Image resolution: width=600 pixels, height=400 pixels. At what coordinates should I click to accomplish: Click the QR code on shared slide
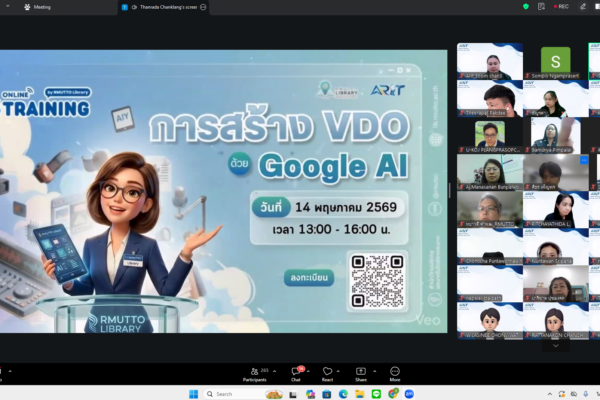(377, 281)
